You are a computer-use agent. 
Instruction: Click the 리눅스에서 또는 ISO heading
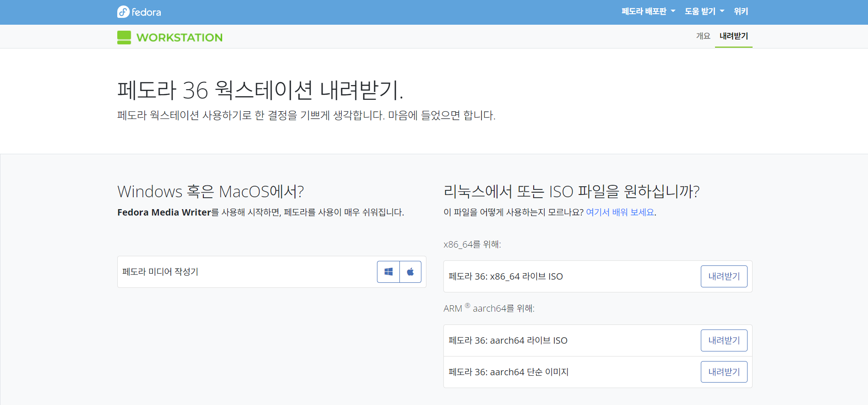click(572, 191)
